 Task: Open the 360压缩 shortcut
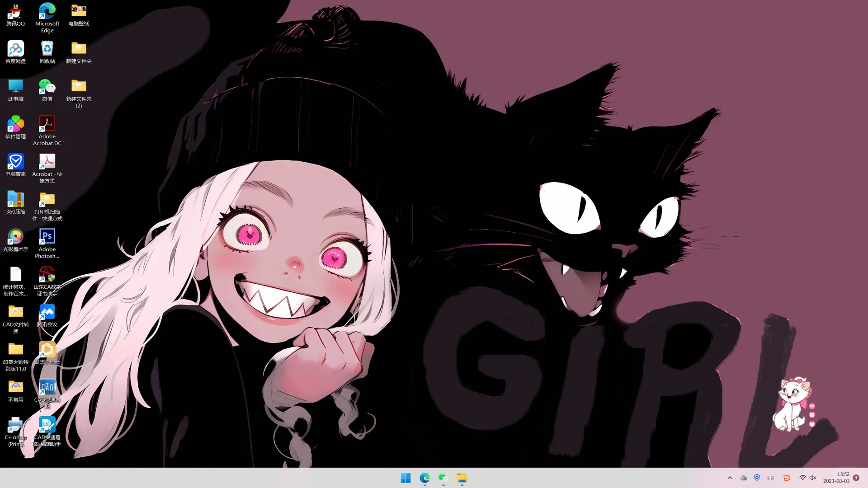(15, 202)
